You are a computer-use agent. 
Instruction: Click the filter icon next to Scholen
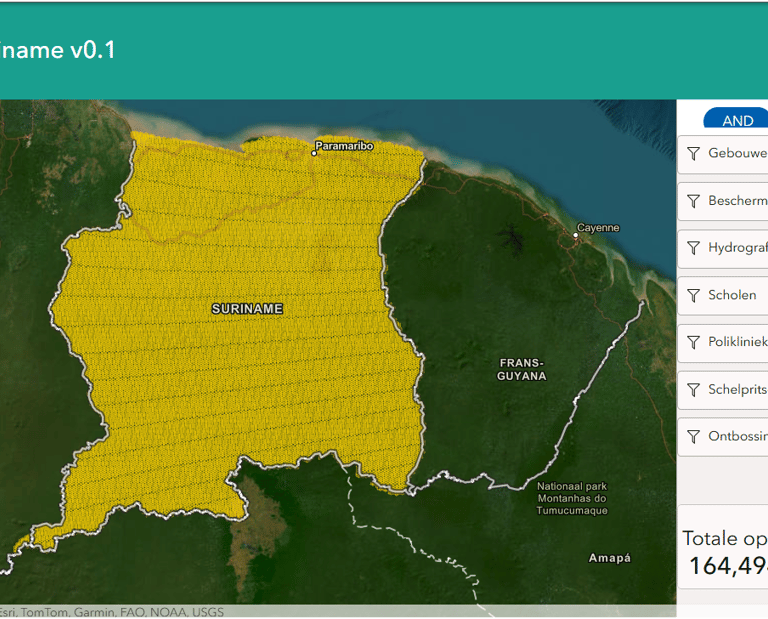(x=693, y=295)
